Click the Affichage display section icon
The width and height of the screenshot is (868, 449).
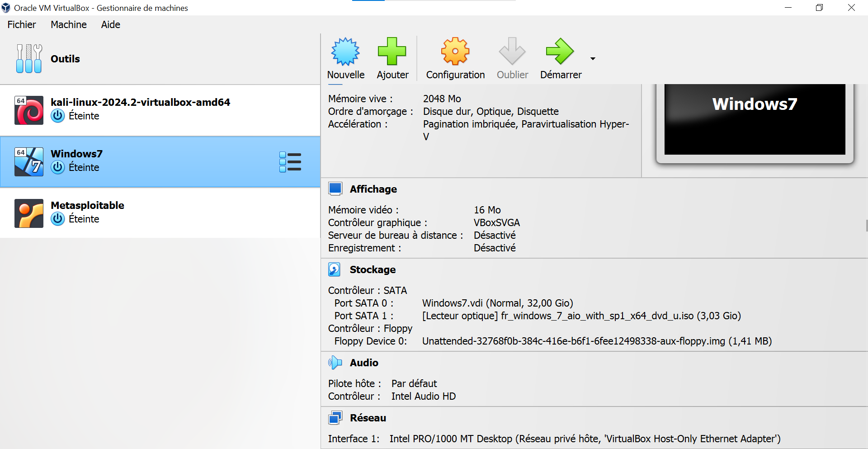(335, 189)
